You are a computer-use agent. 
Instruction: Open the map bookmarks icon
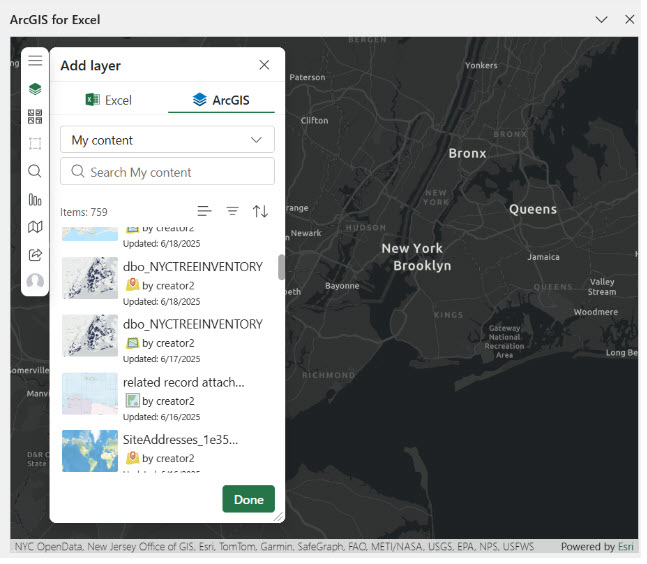pyautogui.click(x=35, y=227)
